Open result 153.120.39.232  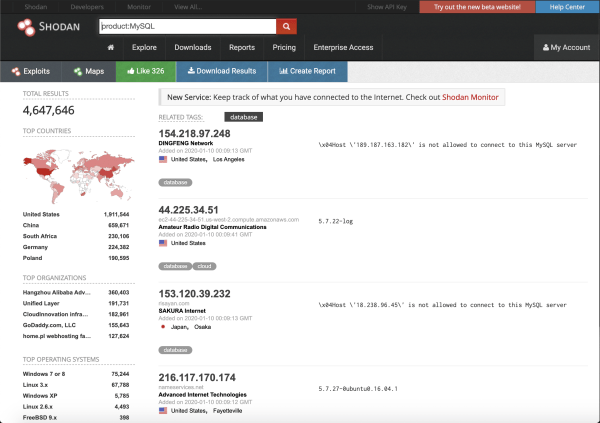pyautogui.click(x=194, y=294)
